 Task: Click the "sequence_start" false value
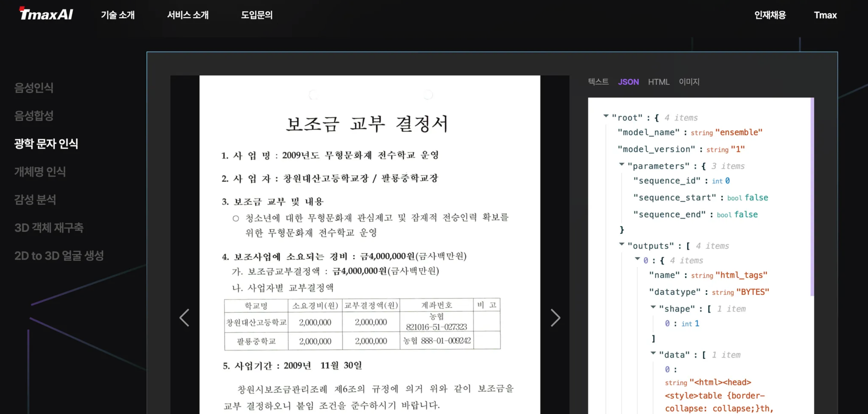[756, 198]
